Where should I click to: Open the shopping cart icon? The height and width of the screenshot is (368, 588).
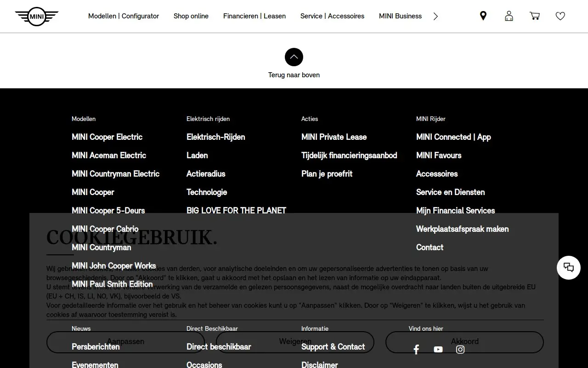[535, 16]
